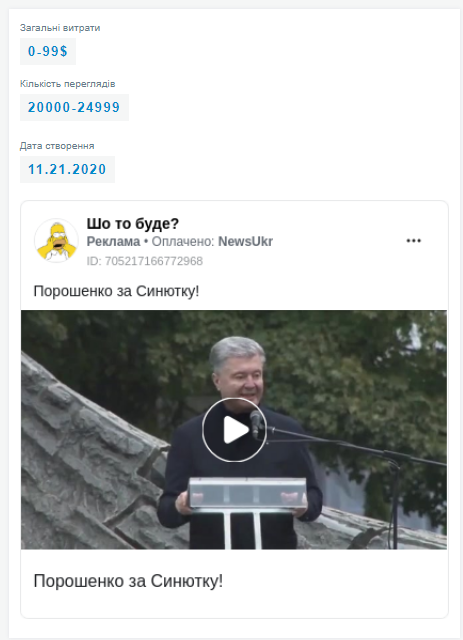Click the Homer Simpson page avatar
The width and height of the screenshot is (463, 640).
pos(56,240)
